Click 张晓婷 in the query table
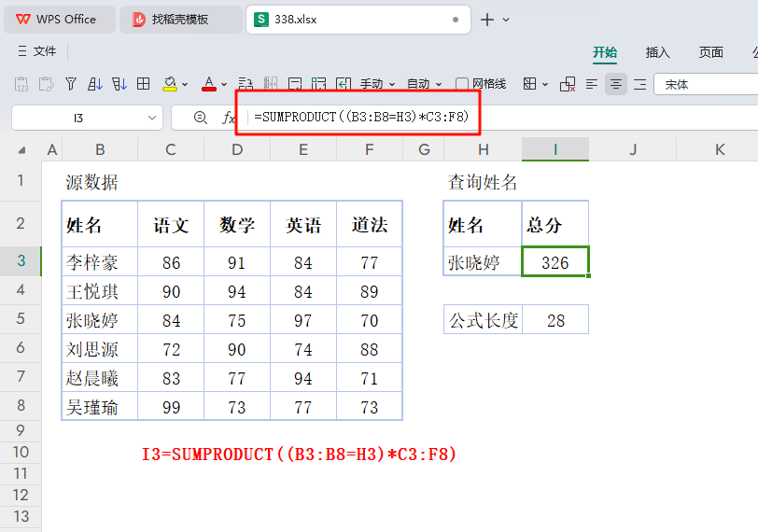 [x=483, y=262]
